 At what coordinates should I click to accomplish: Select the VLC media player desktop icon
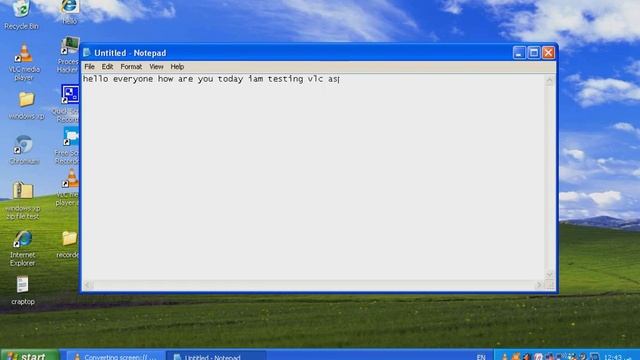click(x=24, y=62)
